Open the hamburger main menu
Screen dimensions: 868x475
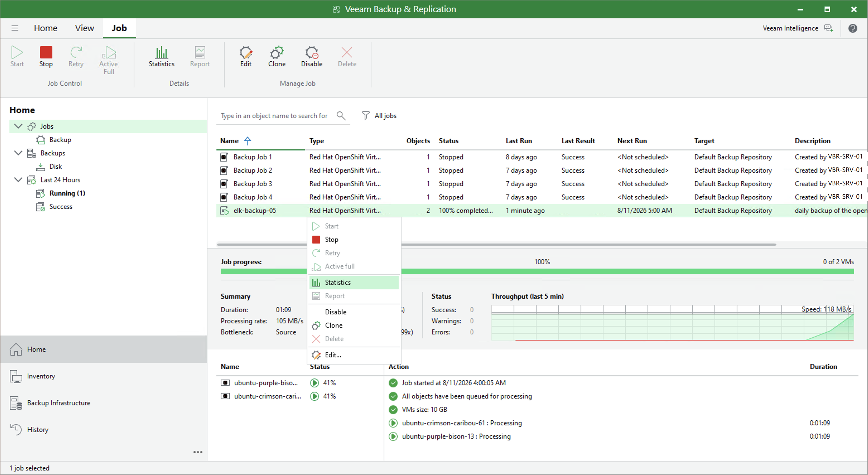click(15, 28)
